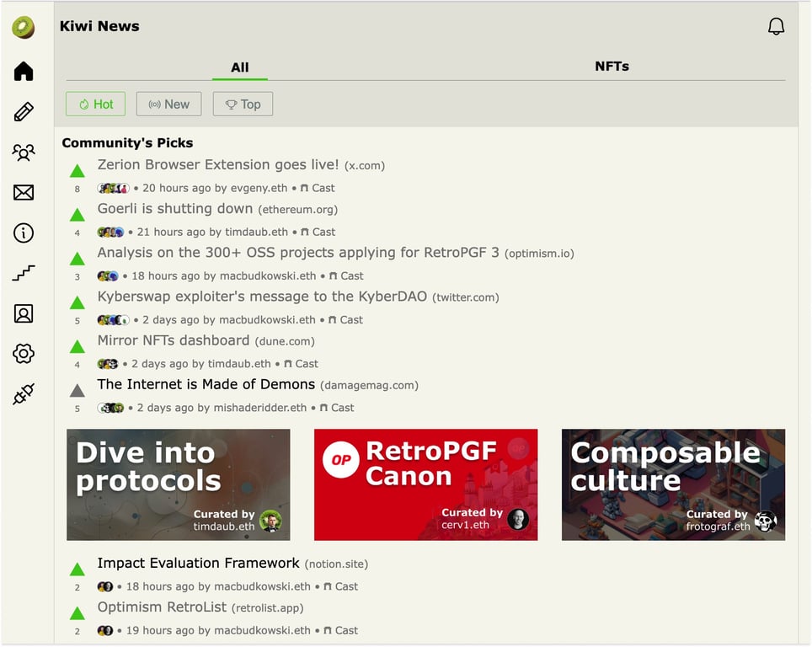
Task: Open mishaderidder.eth profile link
Action: tap(260, 408)
